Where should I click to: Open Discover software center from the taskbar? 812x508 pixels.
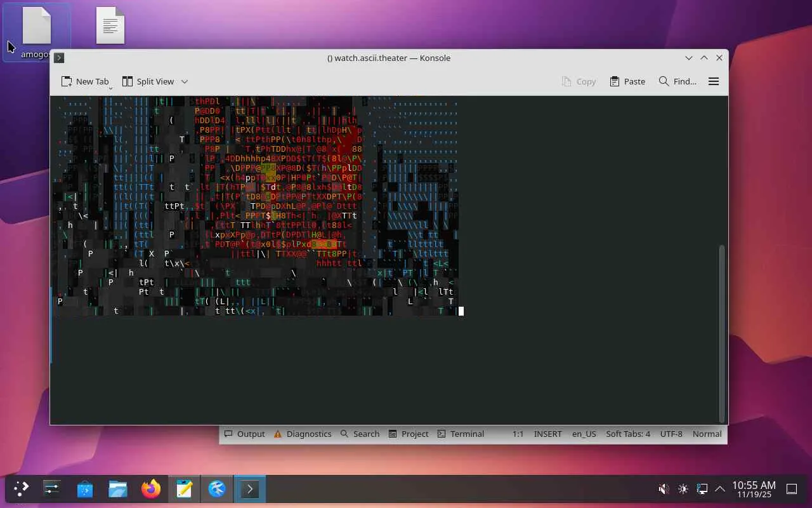(85, 489)
